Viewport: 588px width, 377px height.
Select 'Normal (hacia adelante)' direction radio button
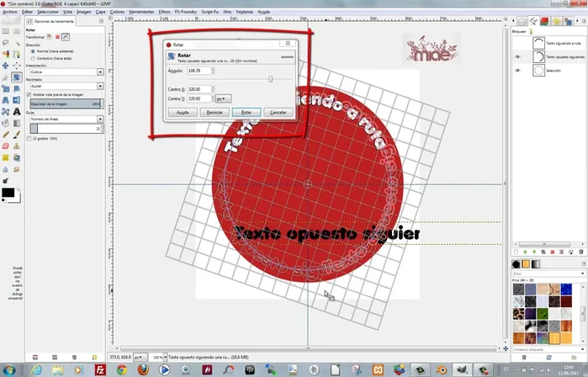pos(33,50)
